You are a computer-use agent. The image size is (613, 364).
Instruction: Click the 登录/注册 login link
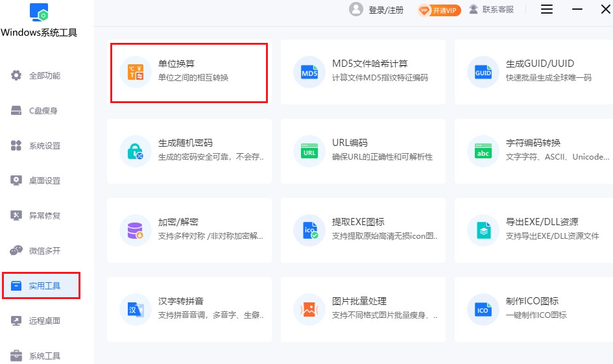[x=385, y=10]
